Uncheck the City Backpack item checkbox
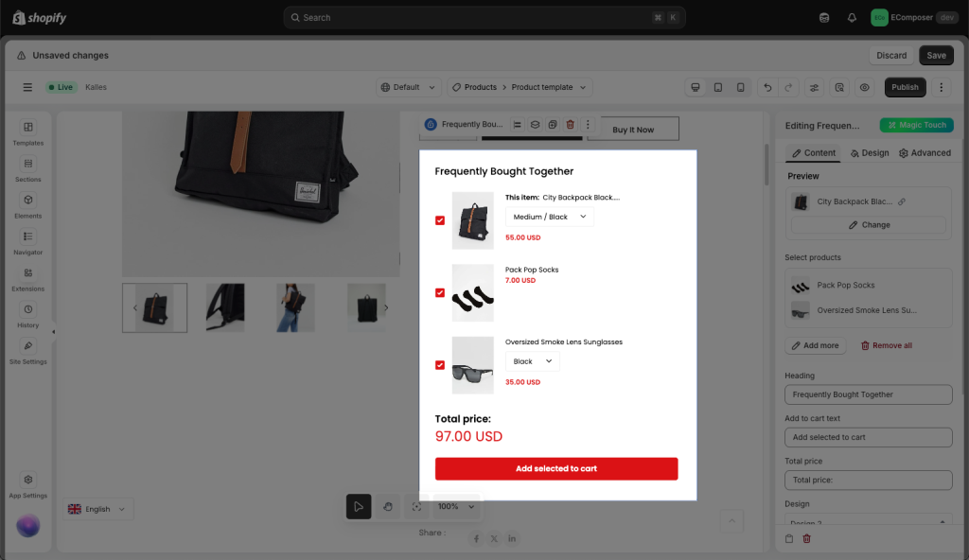969x560 pixels. [x=440, y=220]
